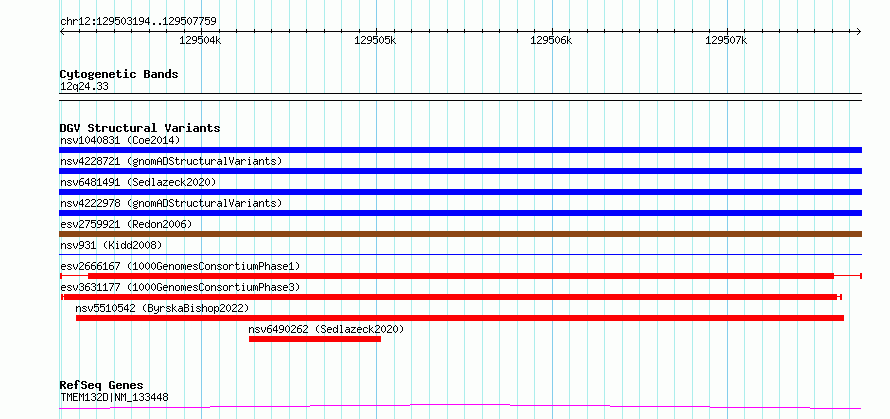The width and height of the screenshot is (890, 419).
Task: Click the 129506k ruler position
Action: [551, 40]
